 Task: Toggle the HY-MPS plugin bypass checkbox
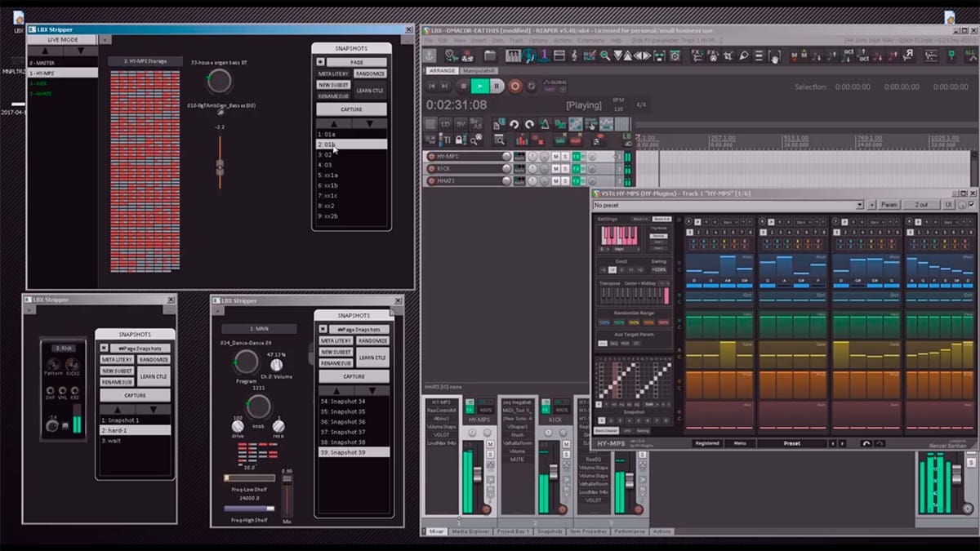click(x=972, y=205)
